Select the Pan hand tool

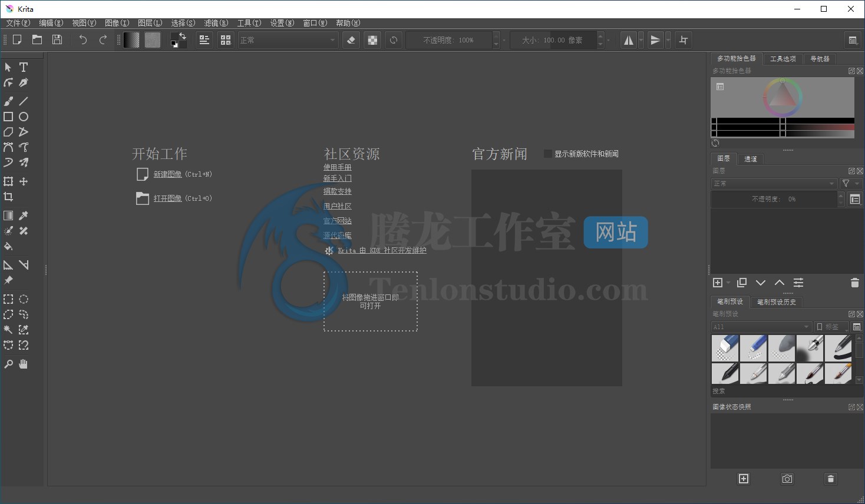24,364
